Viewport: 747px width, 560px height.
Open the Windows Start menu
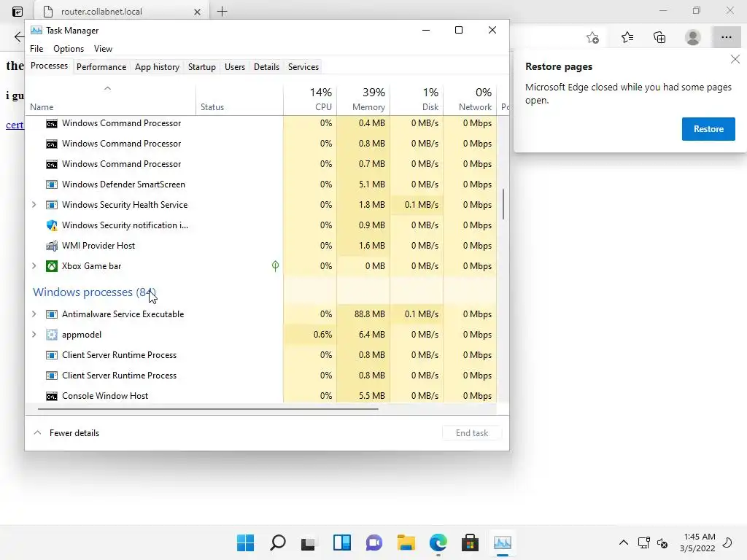[x=245, y=542]
